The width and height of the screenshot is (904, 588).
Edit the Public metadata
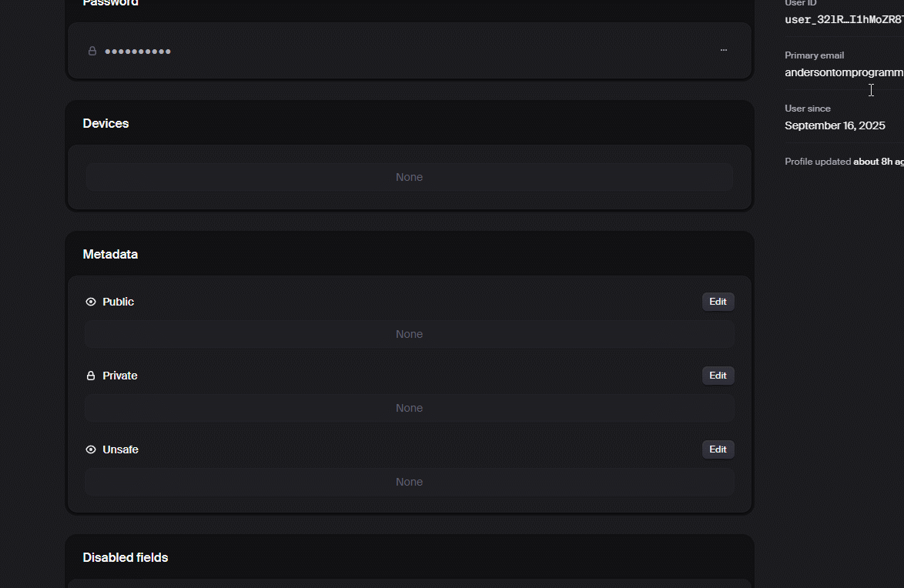(718, 302)
